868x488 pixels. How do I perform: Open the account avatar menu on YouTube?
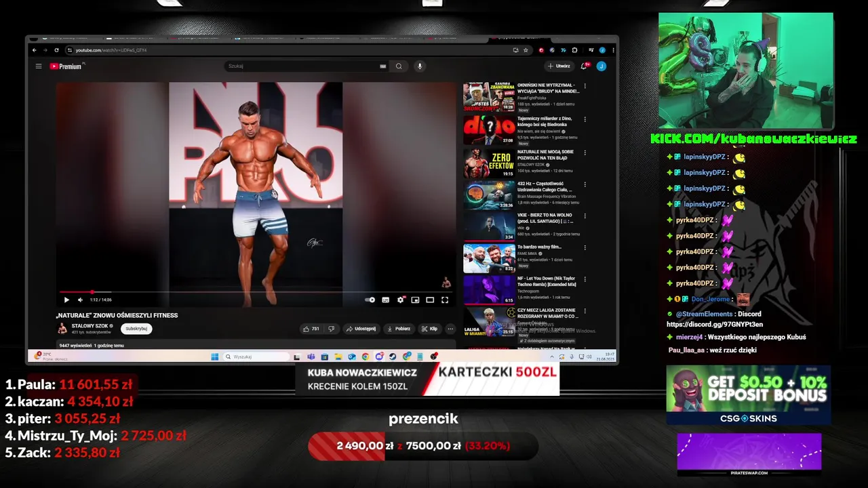(x=601, y=66)
